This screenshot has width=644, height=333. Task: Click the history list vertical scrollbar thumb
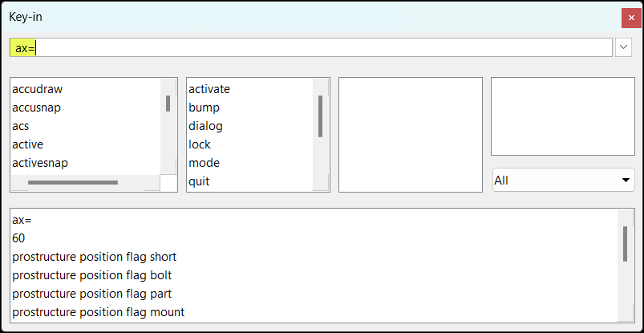click(x=625, y=244)
